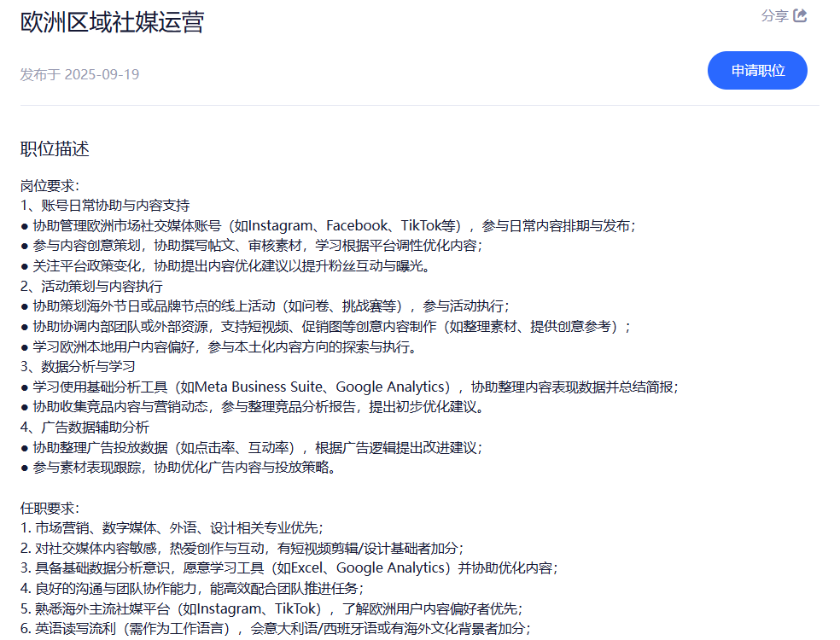Click the share arrow icon
This screenshot has width=840, height=640.
tap(800, 15)
